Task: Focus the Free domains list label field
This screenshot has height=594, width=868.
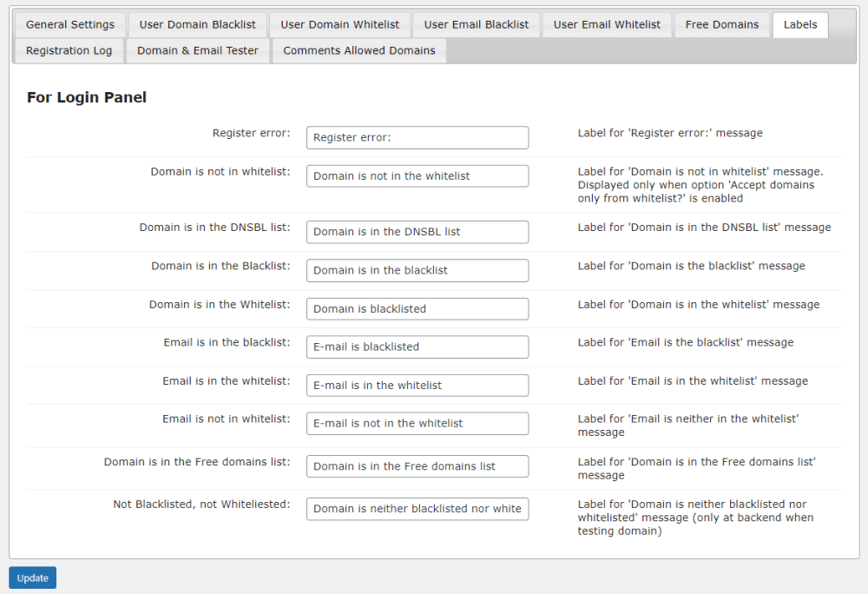Action: pyautogui.click(x=418, y=466)
